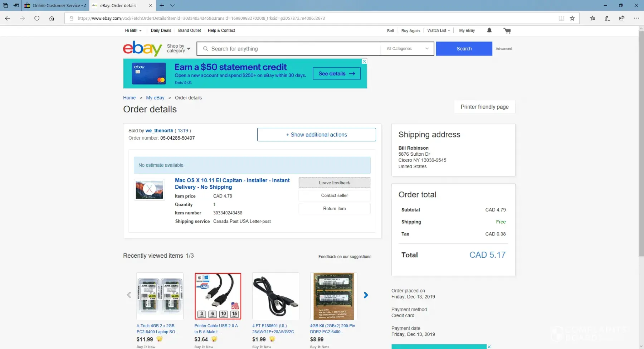The image size is (644, 349).
Task: Switch to eBay Order details tab
Action: coord(118,5)
